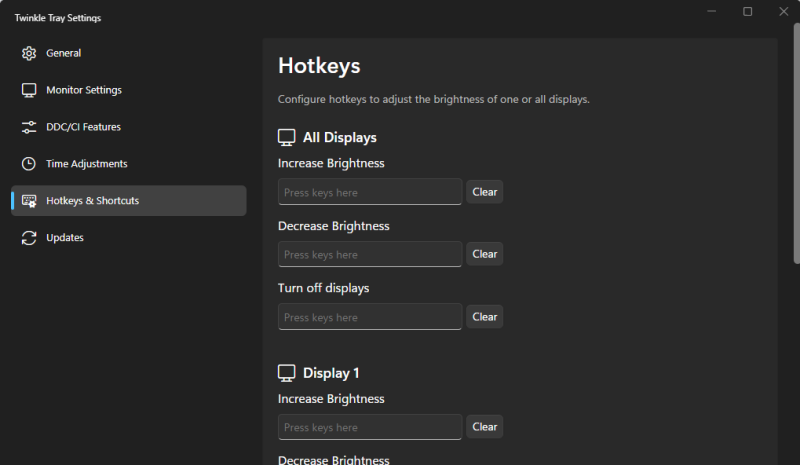Open the General settings page

point(129,53)
